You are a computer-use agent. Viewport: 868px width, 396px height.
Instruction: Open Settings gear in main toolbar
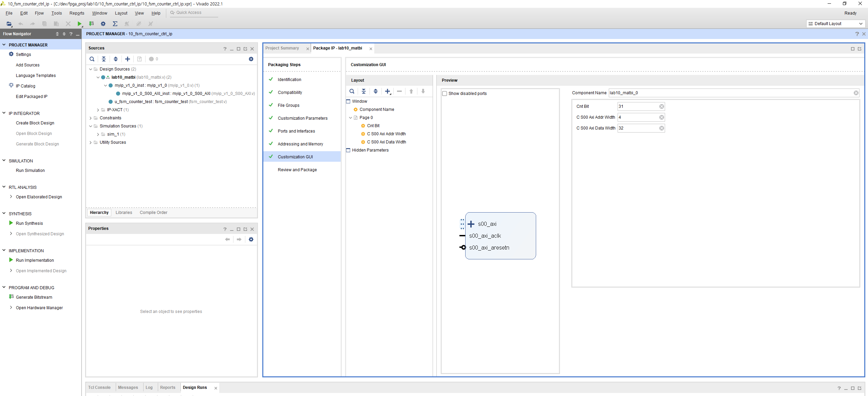click(x=103, y=24)
